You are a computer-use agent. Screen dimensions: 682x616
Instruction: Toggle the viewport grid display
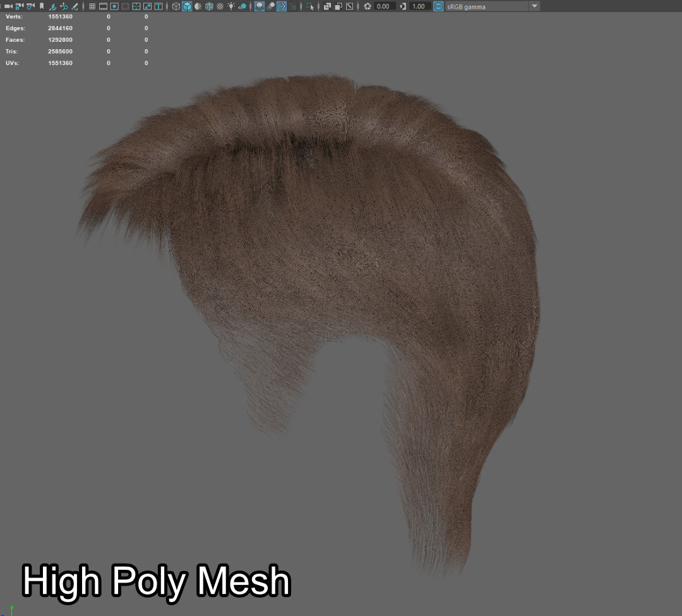(x=92, y=6)
